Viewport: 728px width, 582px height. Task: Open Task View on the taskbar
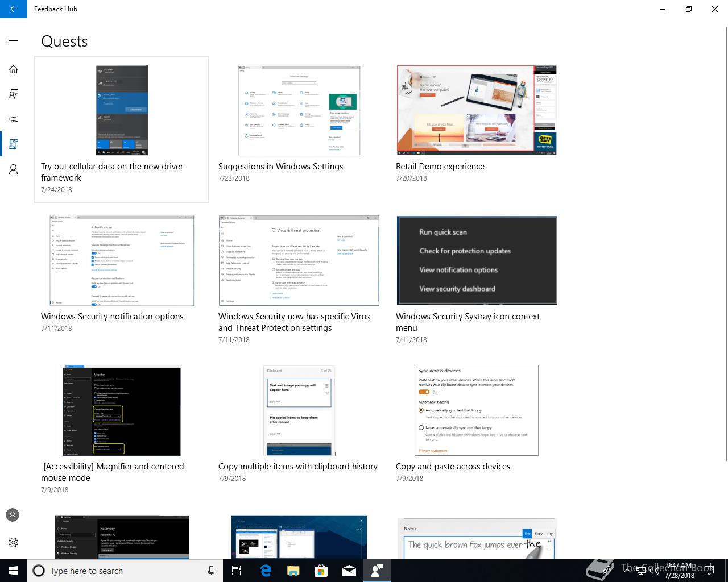(x=237, y=571)
